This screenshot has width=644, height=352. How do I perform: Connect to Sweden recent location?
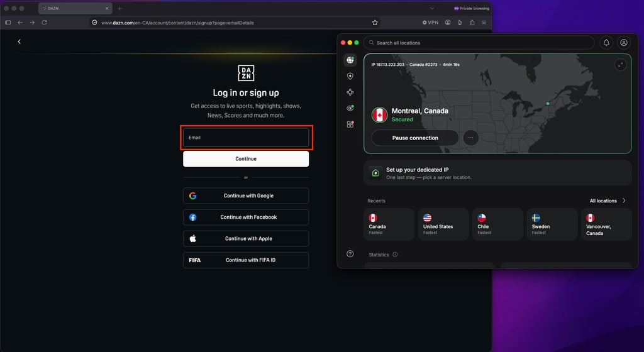(552, 224)
